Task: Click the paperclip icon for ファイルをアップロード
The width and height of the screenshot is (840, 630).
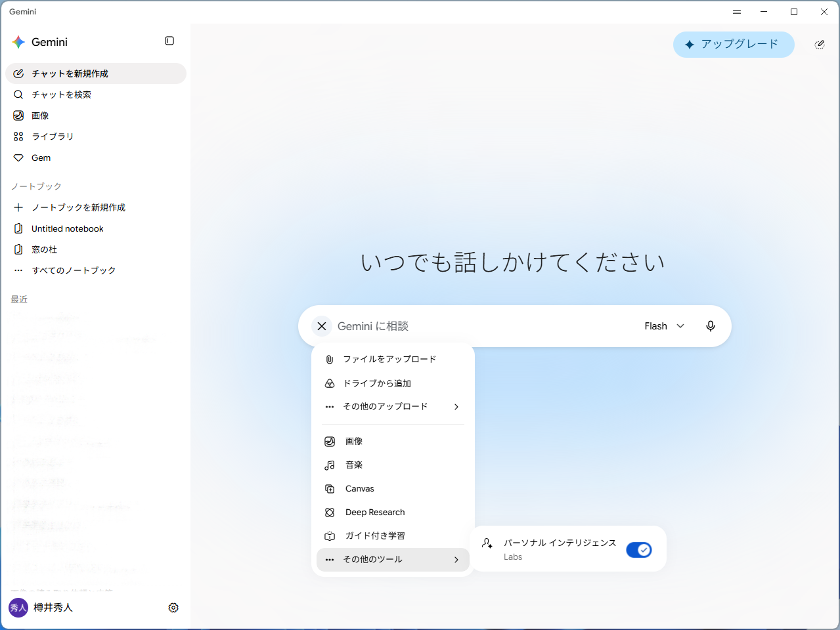Action: click(330, 360)
